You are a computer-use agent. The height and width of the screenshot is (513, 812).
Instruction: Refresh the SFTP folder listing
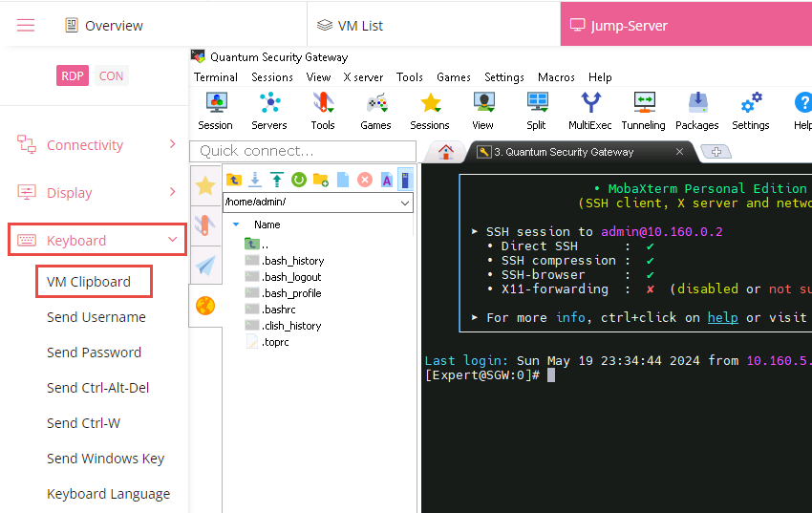(x=299, y=180)
